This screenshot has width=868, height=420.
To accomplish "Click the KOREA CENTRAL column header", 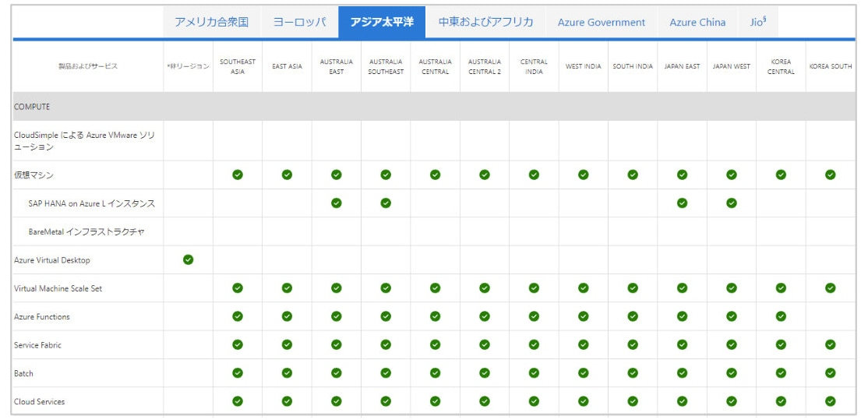I will 781,66.
